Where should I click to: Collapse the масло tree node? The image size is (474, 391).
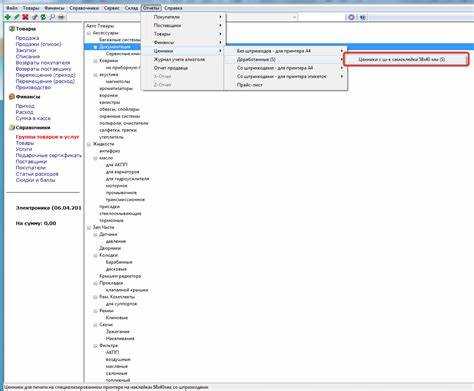coord(95,158)
